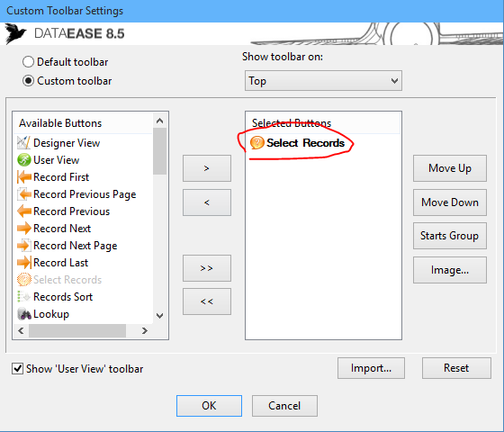Select the Record Previous Page icon
504x432 pixels.
point(23,193)
